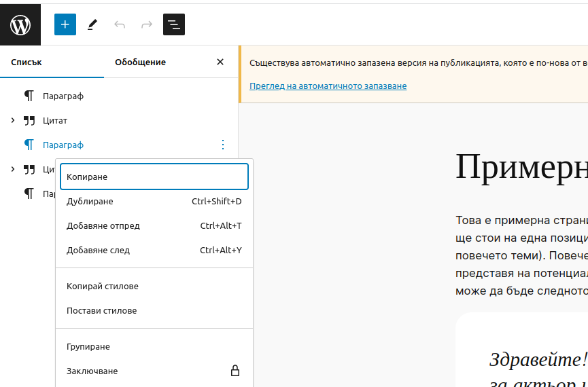Choose Добавяне след menu entry
This screenshot has width=588, height=387.
pyautogui.click(x=154, y=250)
